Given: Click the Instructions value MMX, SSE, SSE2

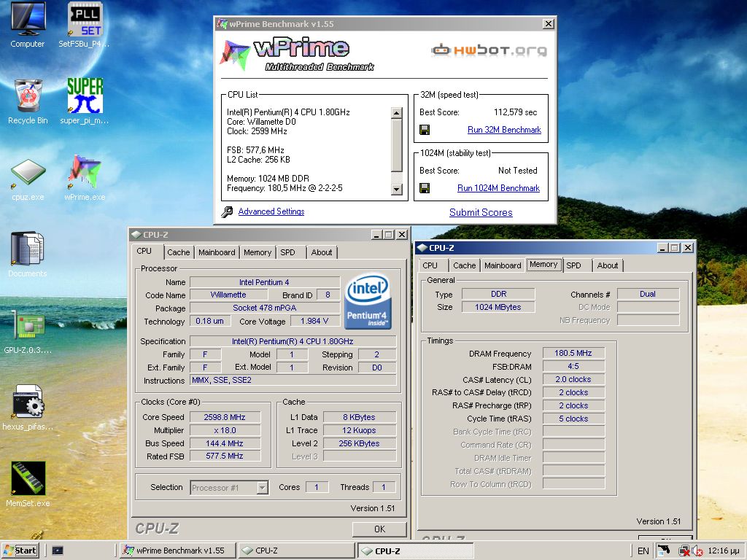Looking at the screenshot, I should click(293, 380).
